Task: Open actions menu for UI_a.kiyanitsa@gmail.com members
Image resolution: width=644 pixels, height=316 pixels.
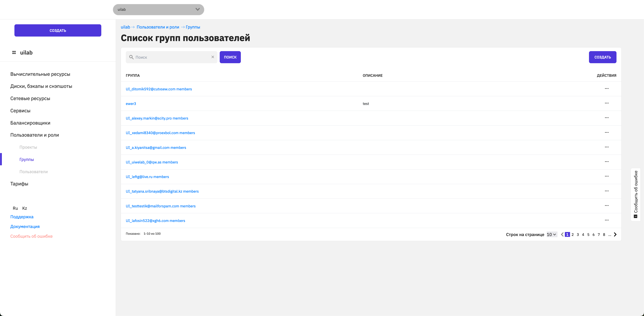Action: pyautogui.click(x=606, y=147)
